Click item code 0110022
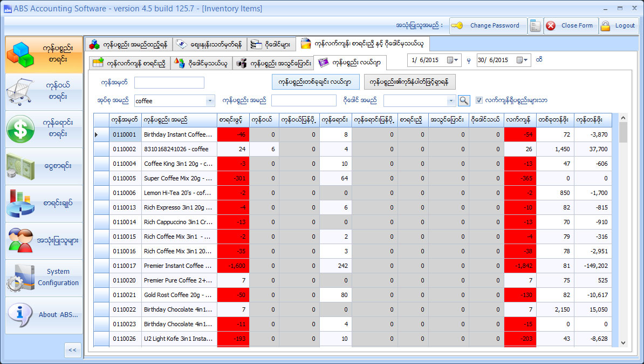 [126, 309]
